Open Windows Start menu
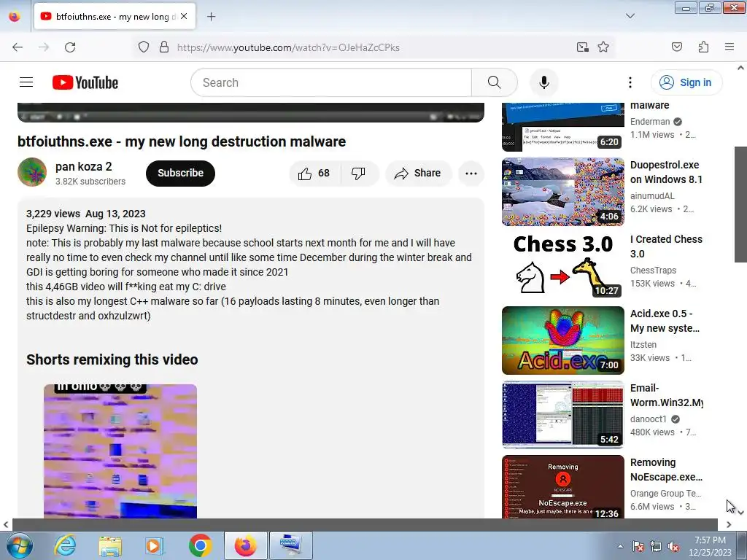The image size is (747, 560). pos(18,545)
